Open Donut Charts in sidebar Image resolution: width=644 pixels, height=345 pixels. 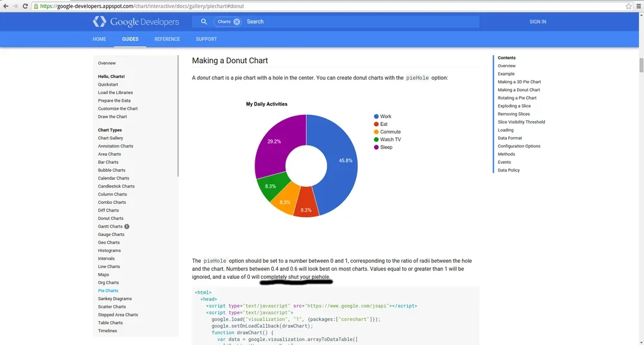coord(111,219)
